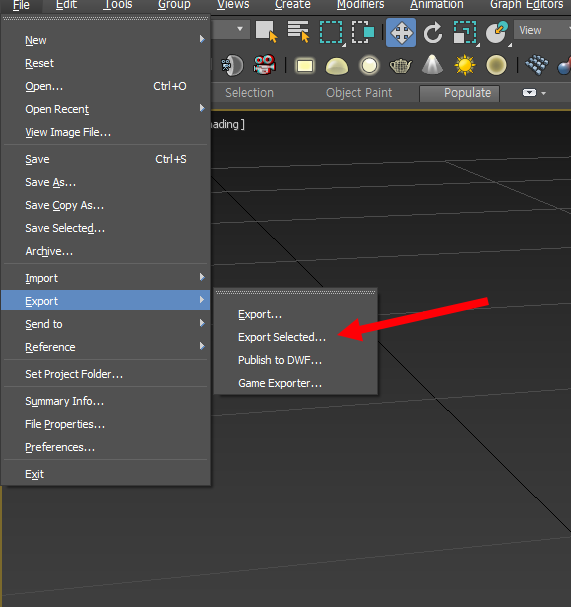
Task: Click Game Exporter... entry
Action: (280, 383)
